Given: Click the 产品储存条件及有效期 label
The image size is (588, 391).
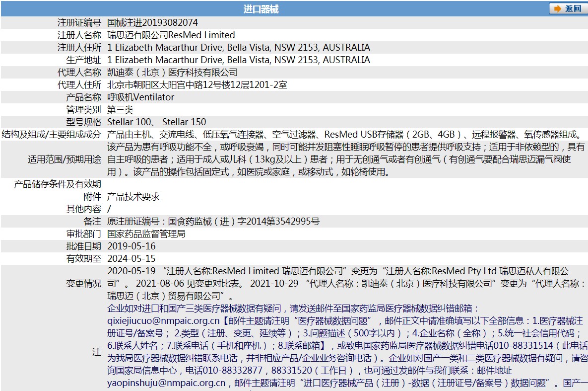Looking at the screenshot, I should (58, 184).
